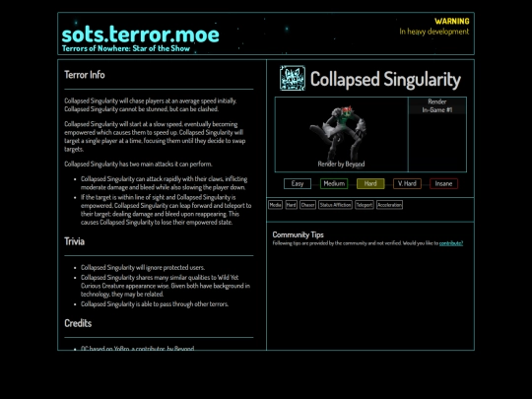The width and height of the screenshot is (532, 399).
Task: Click the Collapsed Singularity terror icon
Action: point(293,79)
